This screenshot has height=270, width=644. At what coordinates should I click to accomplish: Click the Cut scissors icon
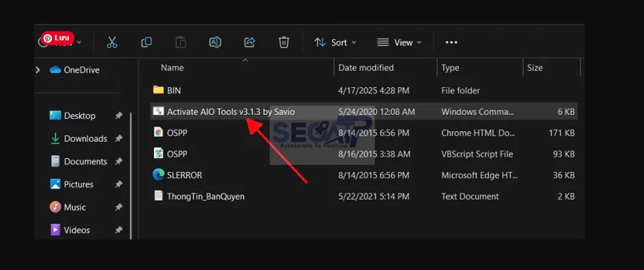pos(112,42)
